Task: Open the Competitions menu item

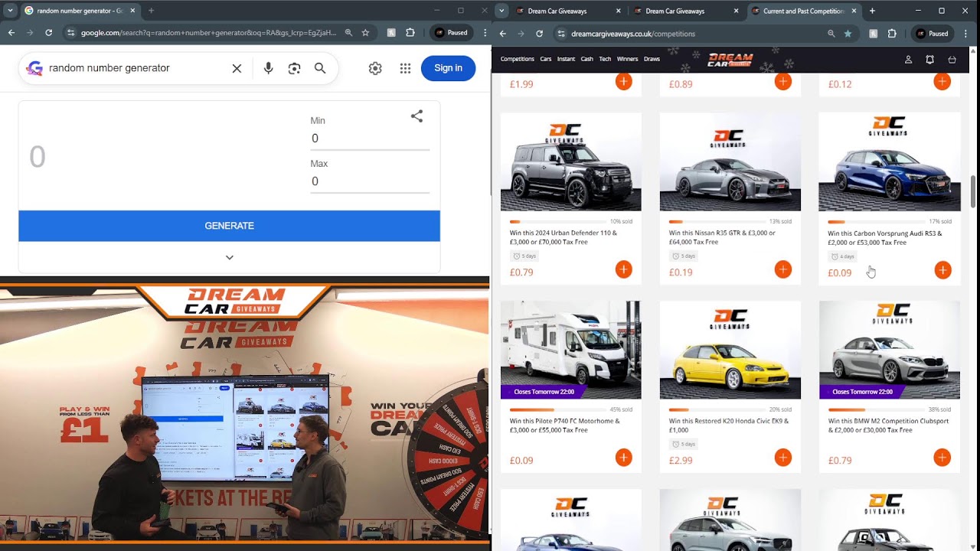Action: [518, 59]
